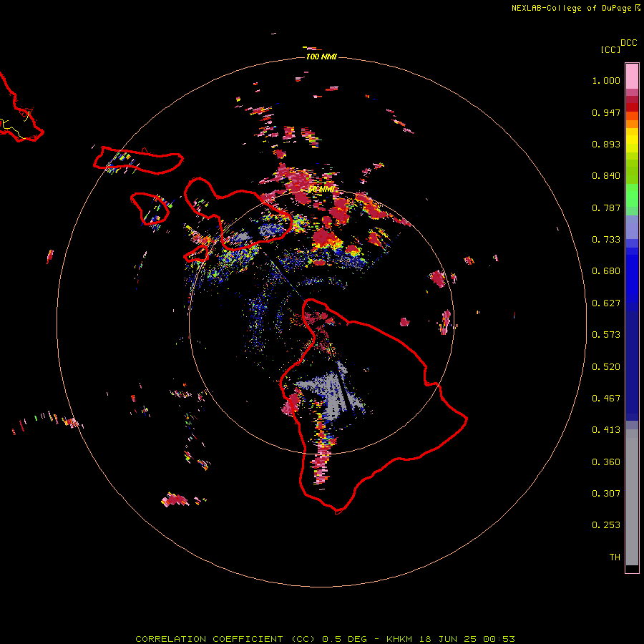Image resolution: width=644 pixels, height=644 pixels.
Task: Click the bright green swatch in color bar
Action: (x=632, y=195)
